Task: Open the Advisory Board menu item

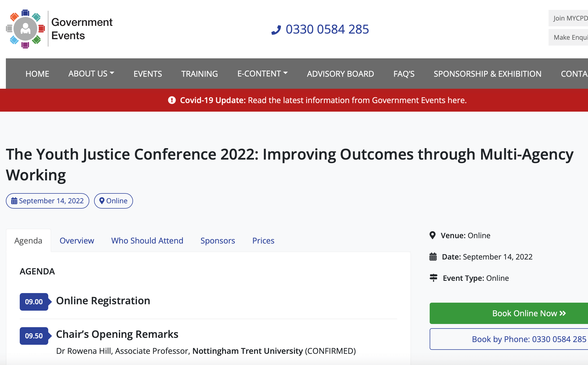Action: [340, 74]
